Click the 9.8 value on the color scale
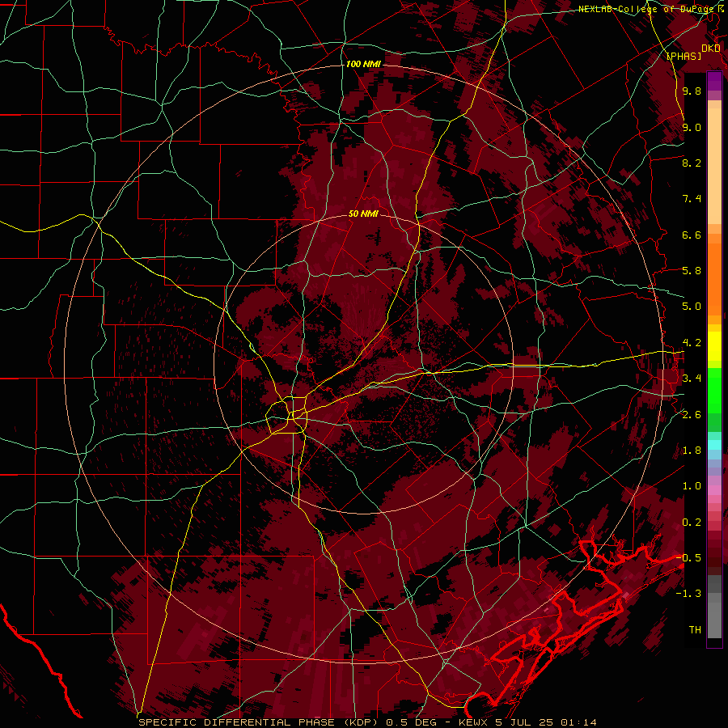 (x=692, y=91)
